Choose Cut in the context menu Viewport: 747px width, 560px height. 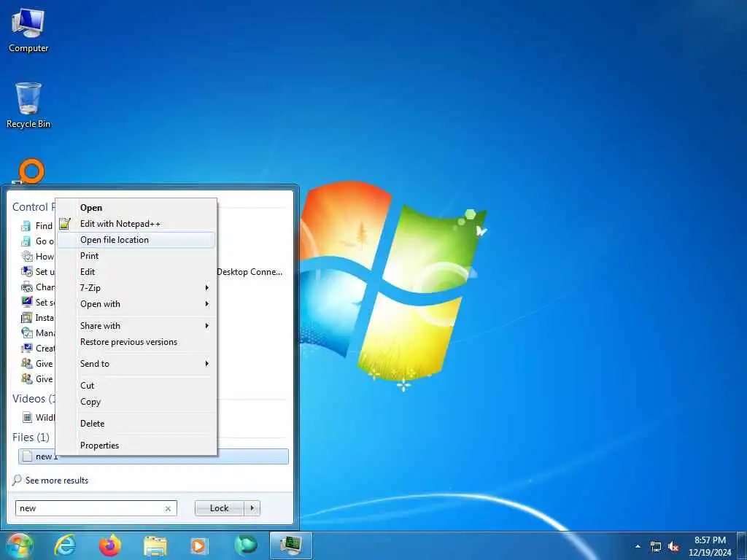click(136, 385)
